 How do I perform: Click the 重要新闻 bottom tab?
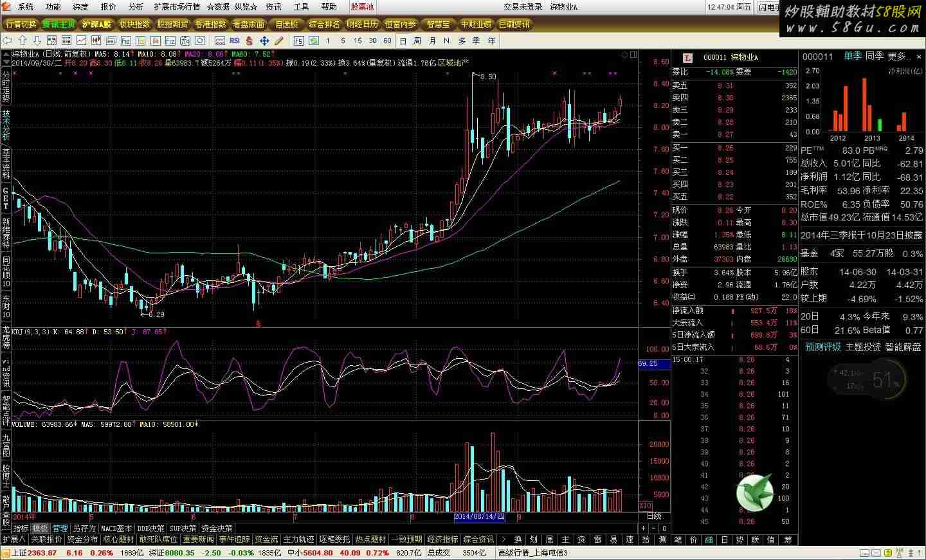tap(198, 539)
